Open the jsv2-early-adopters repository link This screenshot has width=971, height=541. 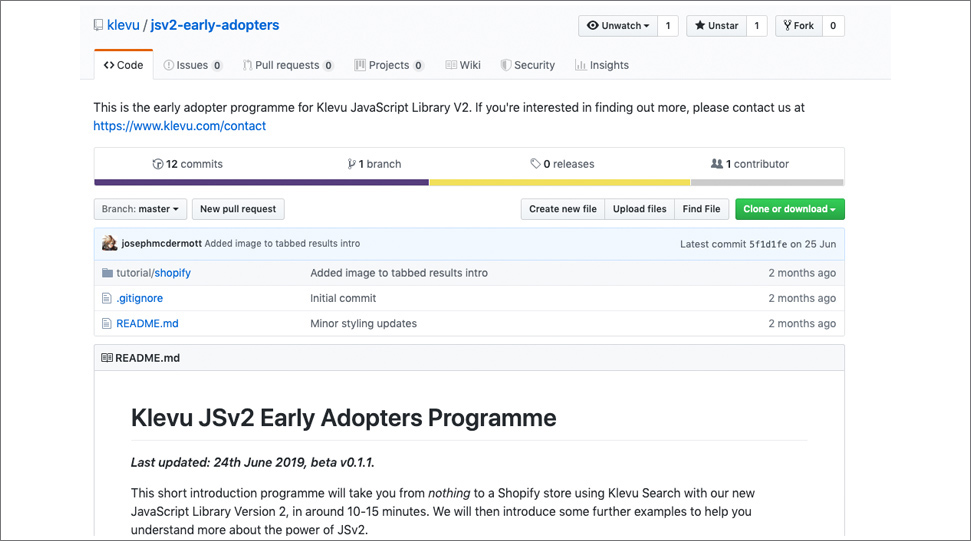coord(215,25)
